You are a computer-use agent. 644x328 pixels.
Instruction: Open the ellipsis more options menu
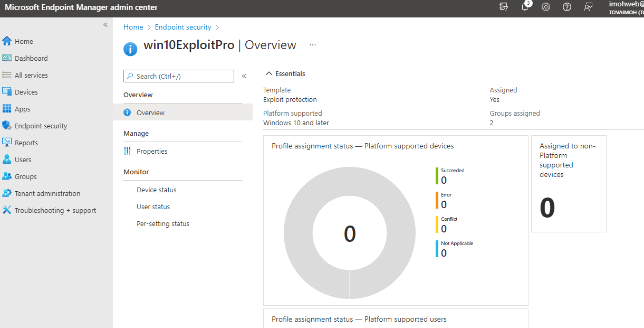(x=313, y=45)
